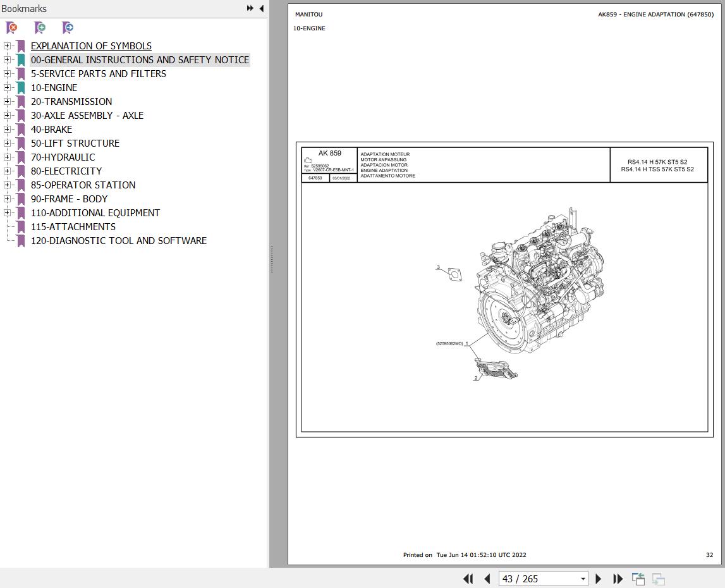725x588 pixels.
Task: Click the previous view icon
Action: (x=638, y=579)
